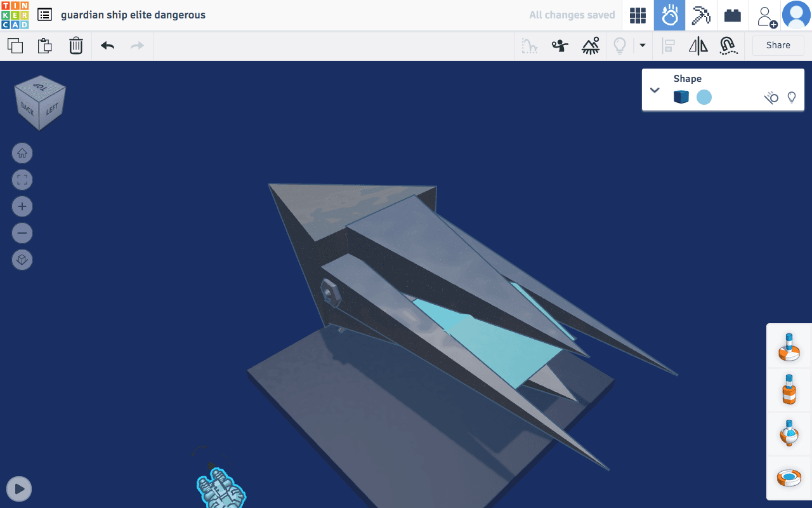Click the Share button
This screenshot has width=812, height=508.
click(x=778, y=46)
